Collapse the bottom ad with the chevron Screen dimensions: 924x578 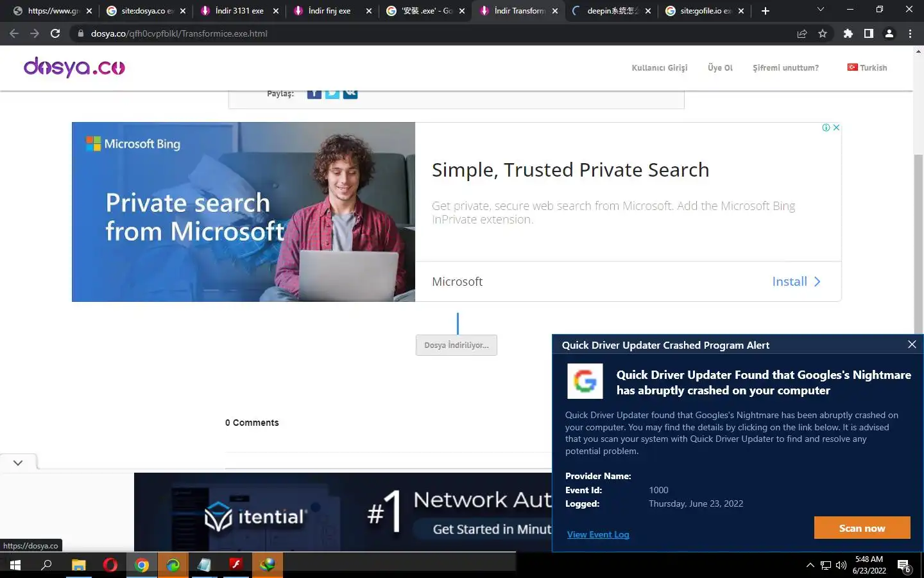tap(18, 462)
